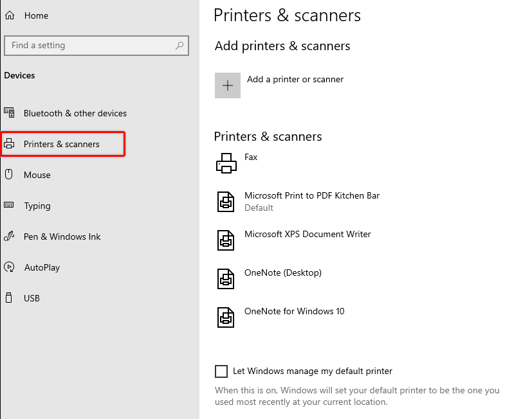Screen dimensions: 532x419
Task: Click the OneNote (Desktop) printer icon
Action: click(x=226, y=279)
